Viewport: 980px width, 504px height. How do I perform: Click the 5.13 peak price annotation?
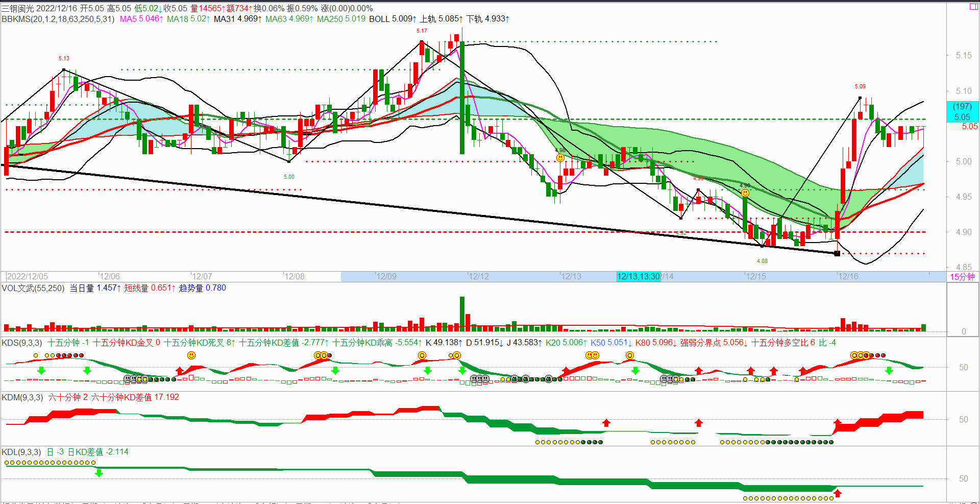point(64,58)
